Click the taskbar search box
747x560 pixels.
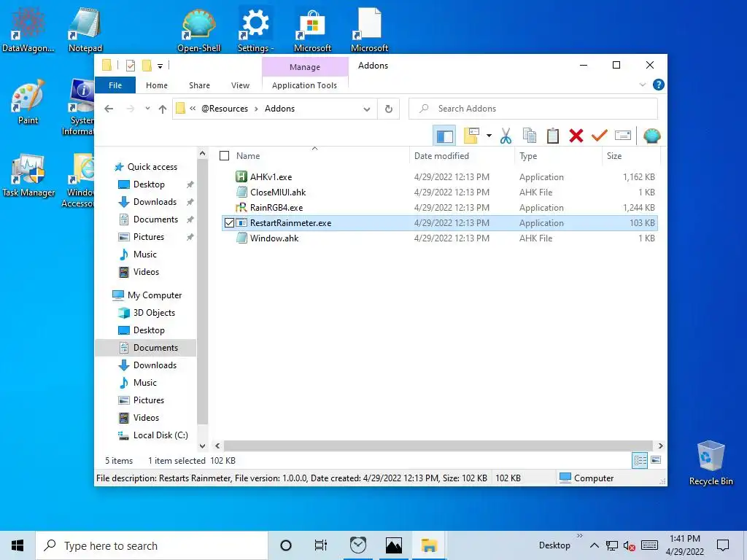click(152, 545)
